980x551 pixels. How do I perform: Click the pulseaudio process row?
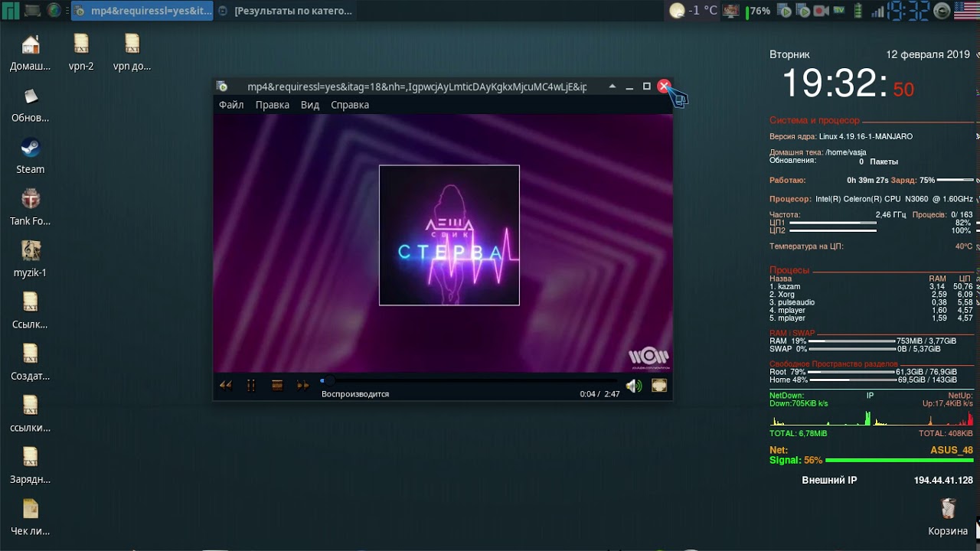click(871, 302)
